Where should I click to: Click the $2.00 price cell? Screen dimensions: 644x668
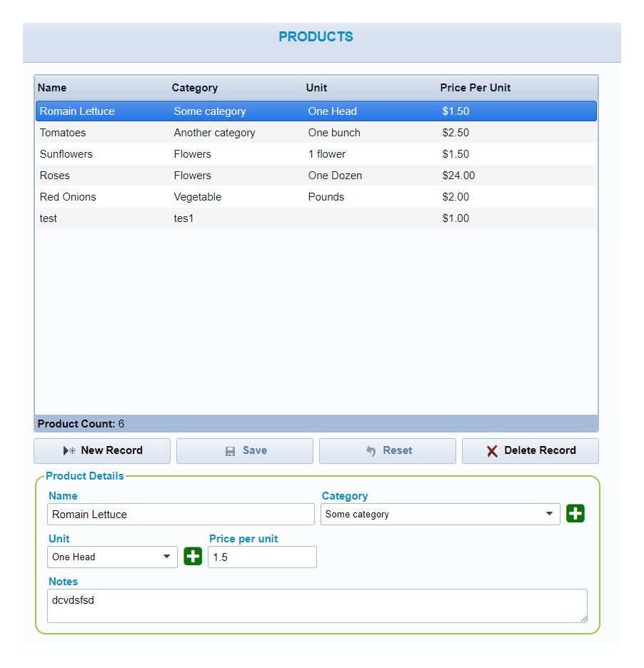point(456,197)
